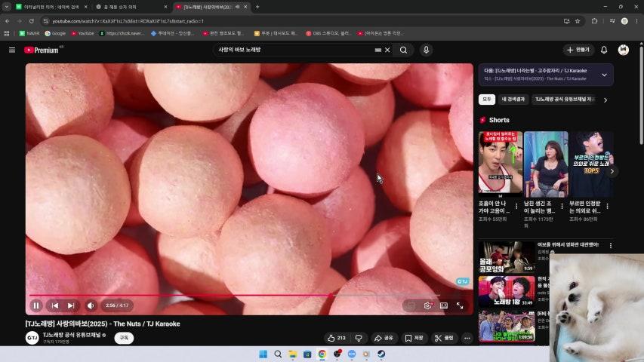
Task: Open YouTube notifications bell
Action: 603,50
